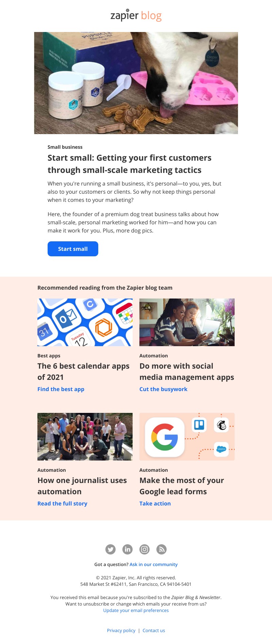The image size is (272, 644).
Task: Open the Twitter icon in the footer
Action: 111,549
